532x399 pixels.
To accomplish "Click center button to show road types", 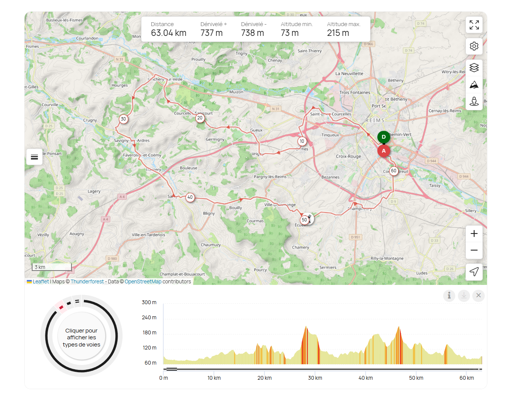I will point(81,337).
